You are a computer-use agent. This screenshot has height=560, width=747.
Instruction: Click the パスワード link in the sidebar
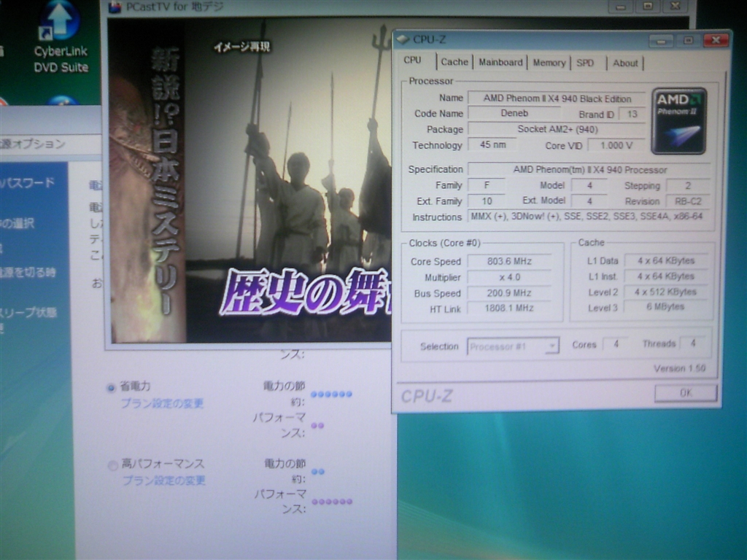28,183
